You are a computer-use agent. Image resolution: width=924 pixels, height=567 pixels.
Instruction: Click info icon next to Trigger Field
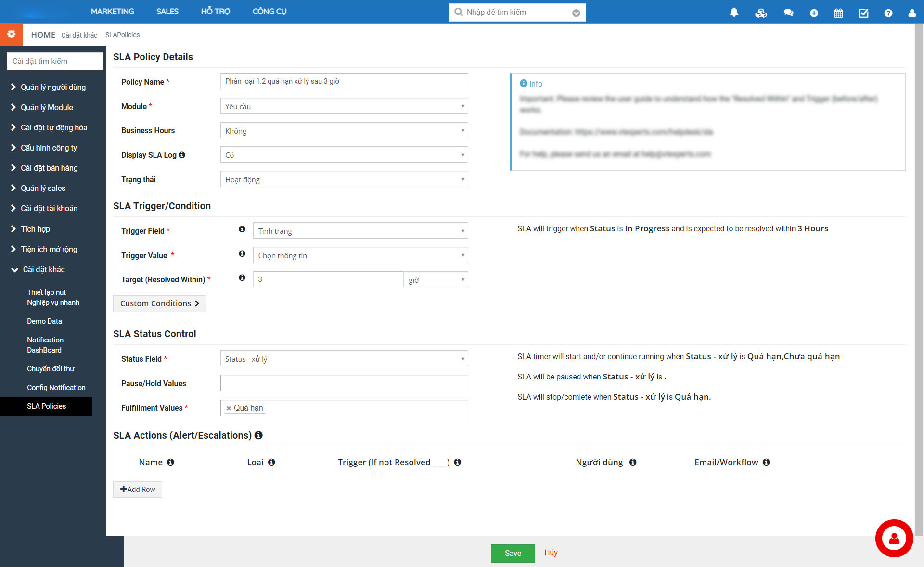pos(242,229)
